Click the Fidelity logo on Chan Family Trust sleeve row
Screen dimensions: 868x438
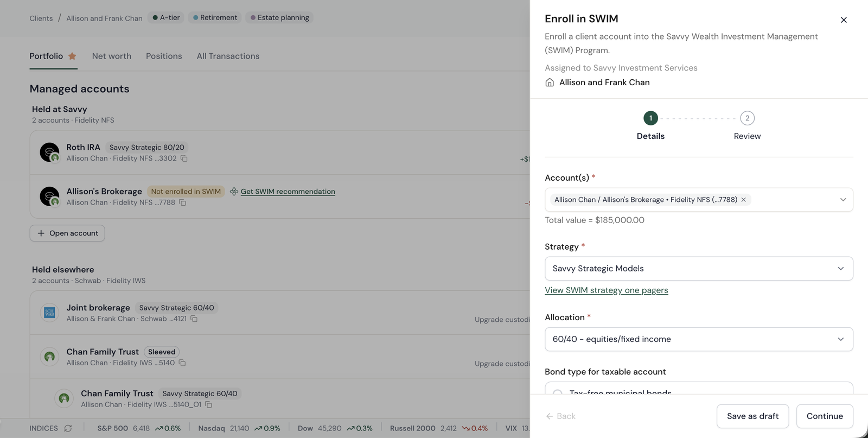[x=64, y=398]
